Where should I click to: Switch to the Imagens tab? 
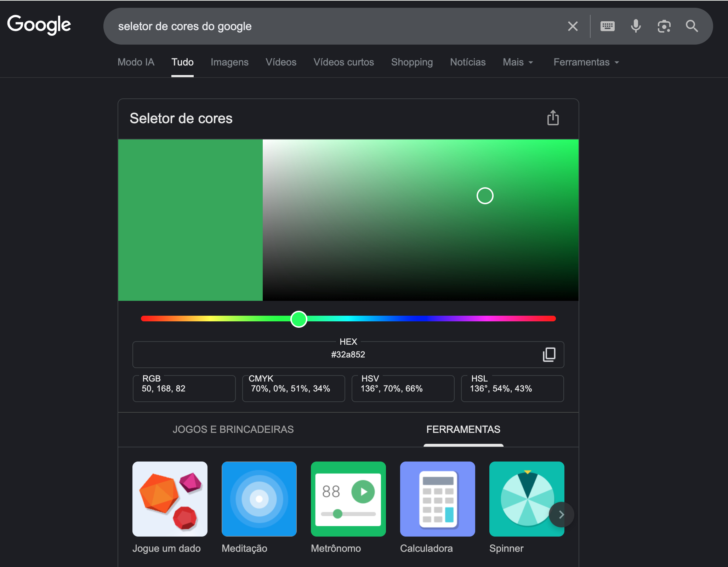tap(229, 62)
